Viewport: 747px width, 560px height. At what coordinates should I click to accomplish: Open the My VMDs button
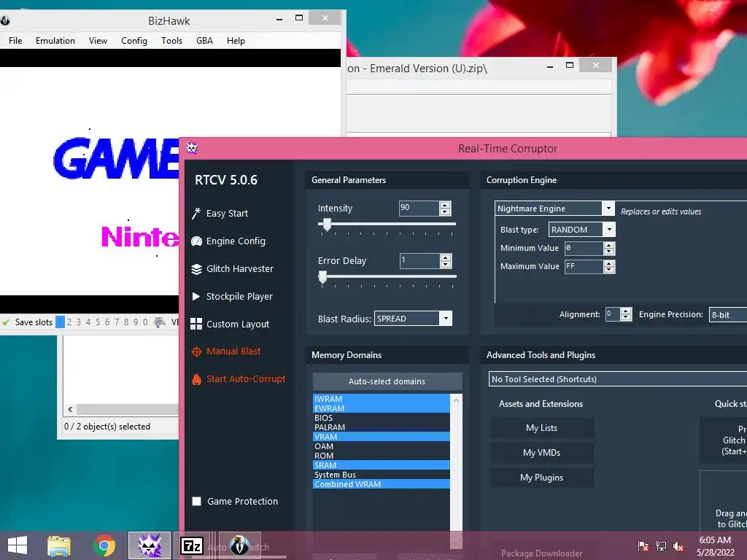(x=542, y=453)
